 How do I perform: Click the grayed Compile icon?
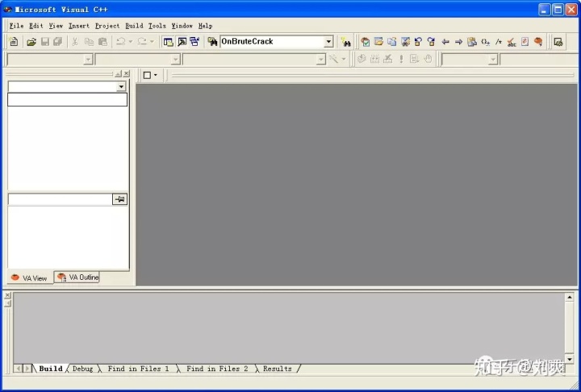[x=362, y=59]
